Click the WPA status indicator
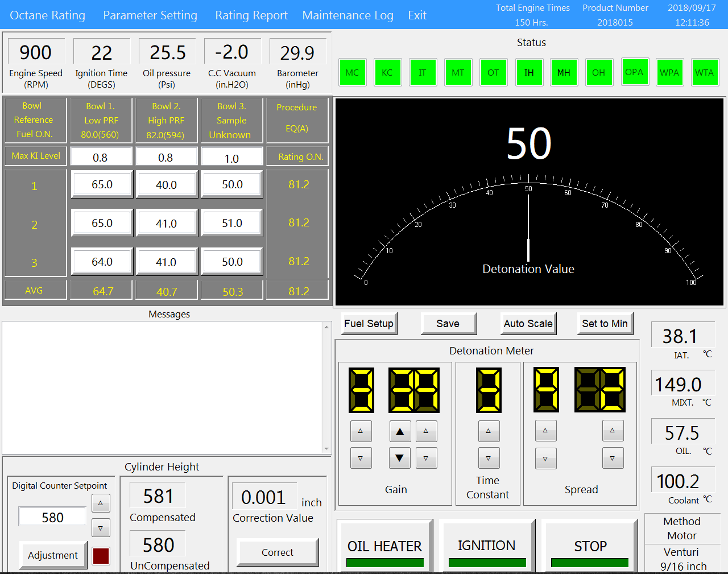 tap(670, 72)
